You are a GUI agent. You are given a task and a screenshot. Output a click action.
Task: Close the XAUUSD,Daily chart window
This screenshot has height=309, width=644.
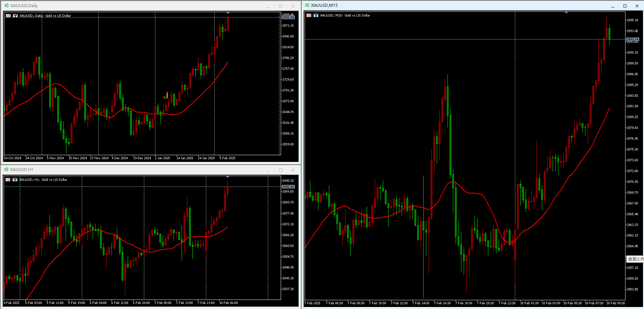click(293, 6)
